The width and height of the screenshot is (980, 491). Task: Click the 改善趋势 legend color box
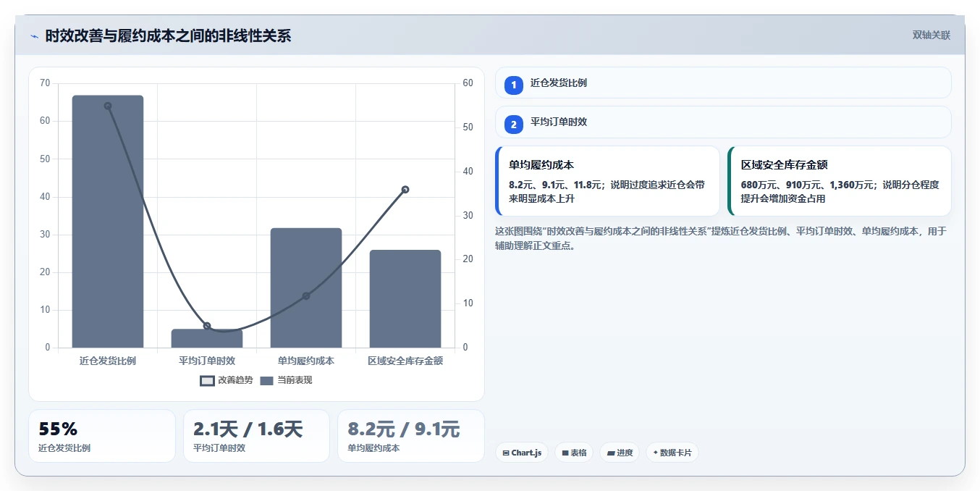(207, 380)
